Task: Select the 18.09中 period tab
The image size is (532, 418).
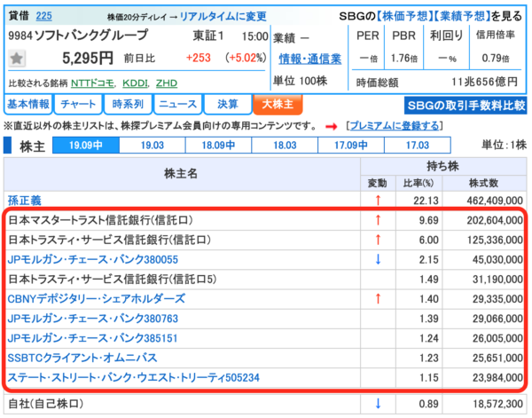Action: point(218,146)
